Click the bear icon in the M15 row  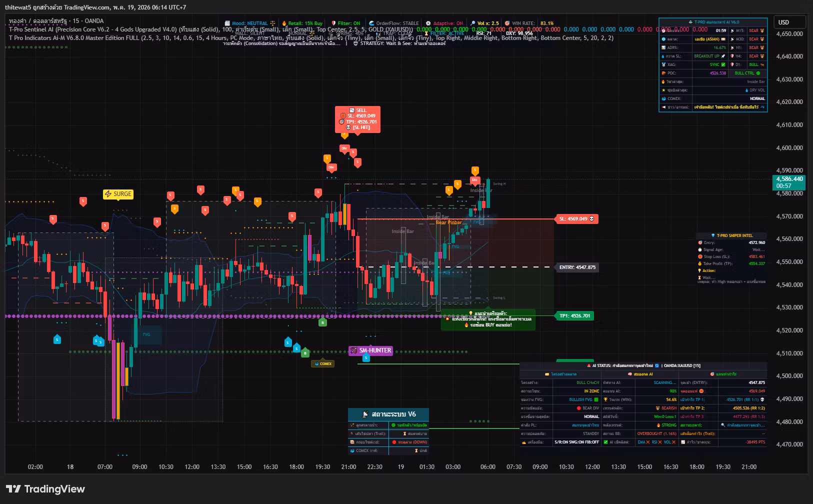coord(762,30)
